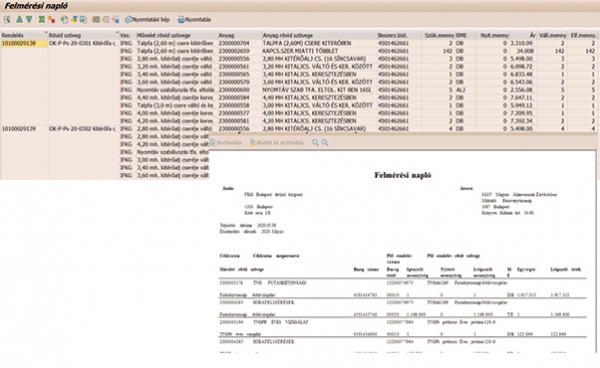600x368 pixels.
Task: Click the yellow-blue icon after spreadsheet export
Action: tap(74, 20)
